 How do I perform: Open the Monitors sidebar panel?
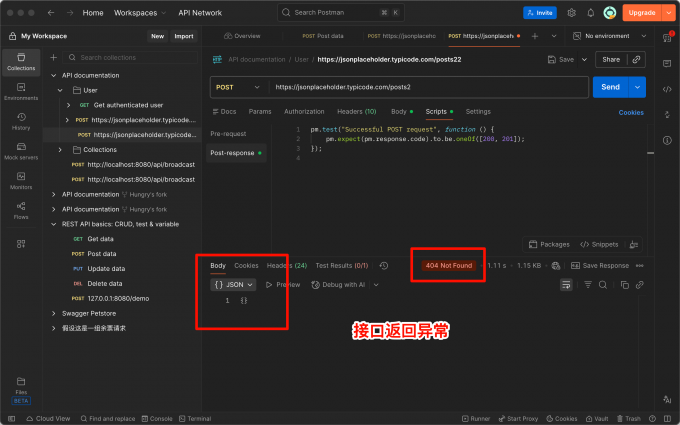(21, 181)
